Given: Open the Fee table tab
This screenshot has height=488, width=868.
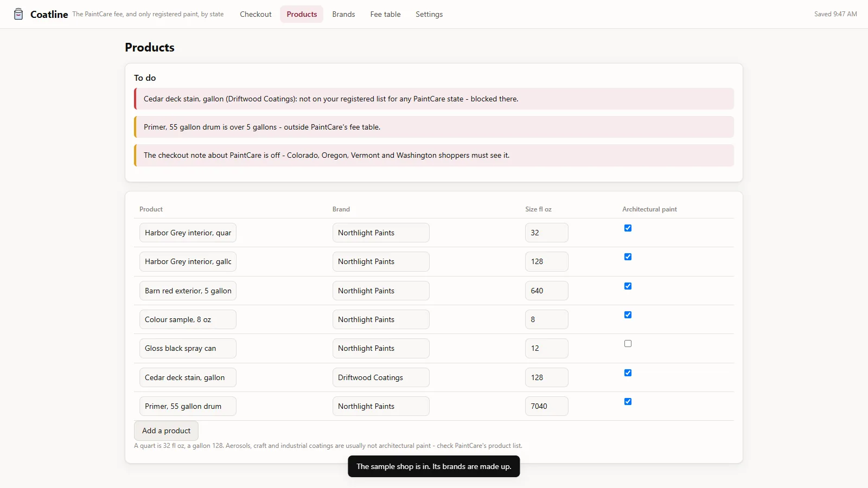Looking at the screenshot, I should click(385, 14).
